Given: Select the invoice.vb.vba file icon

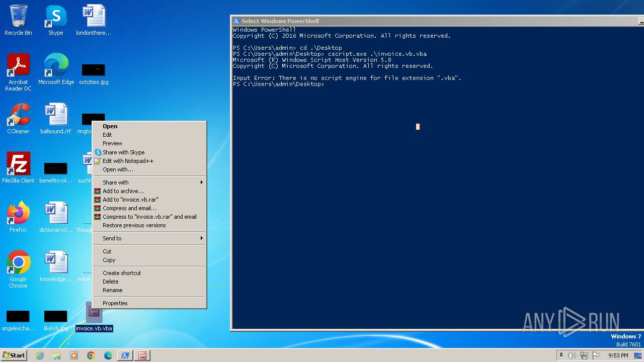Looking at the screenshot, I should [x=94, y=318].
